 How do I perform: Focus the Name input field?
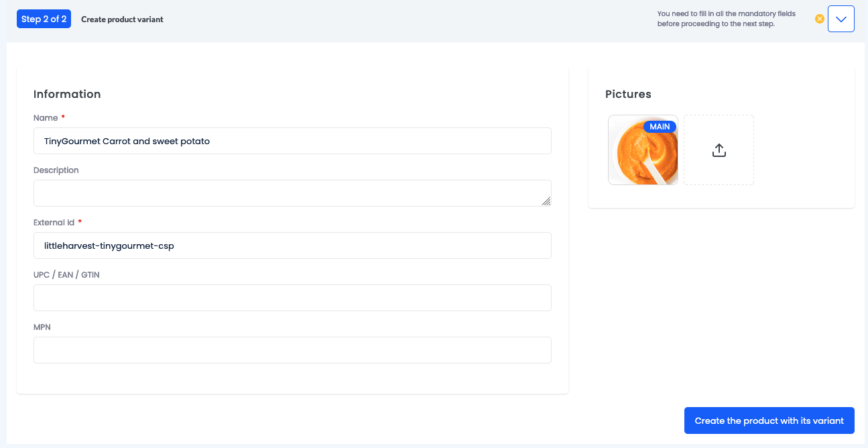(x=292, y=141)
